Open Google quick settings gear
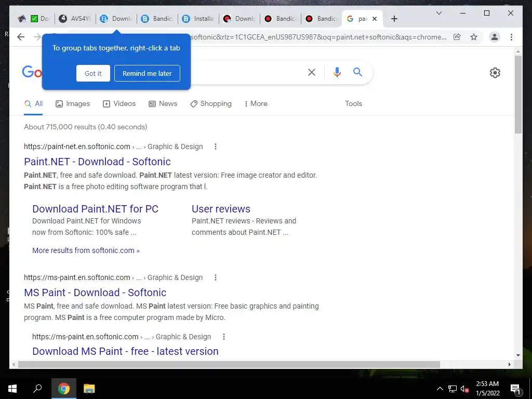The image size is (532, 399). pyautogui.click(x=495, y=73)
